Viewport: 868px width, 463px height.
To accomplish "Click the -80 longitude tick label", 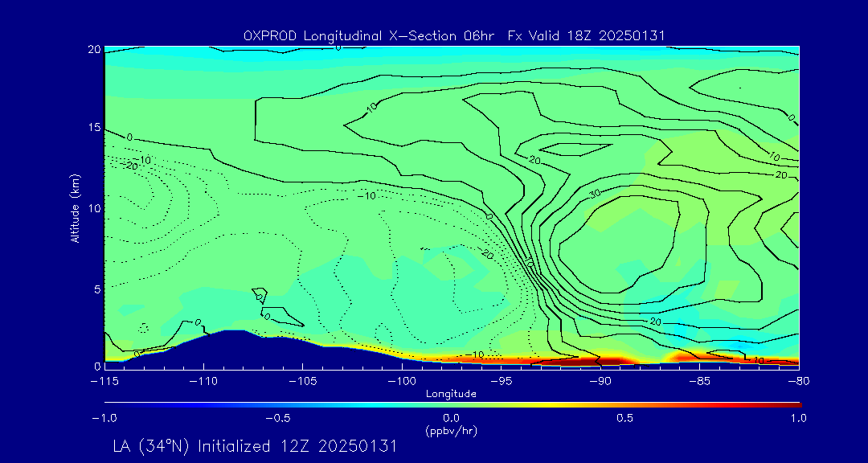I will [799, 381].
